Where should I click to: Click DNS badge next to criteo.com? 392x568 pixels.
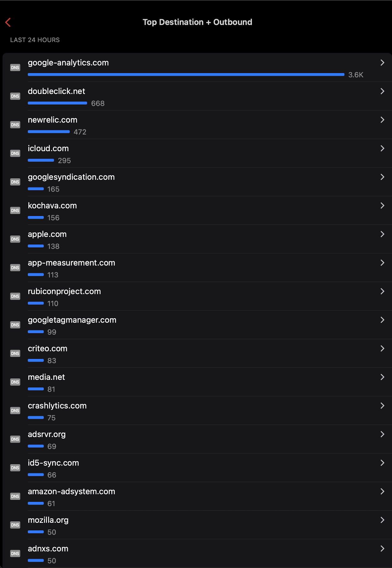(15, 353)
